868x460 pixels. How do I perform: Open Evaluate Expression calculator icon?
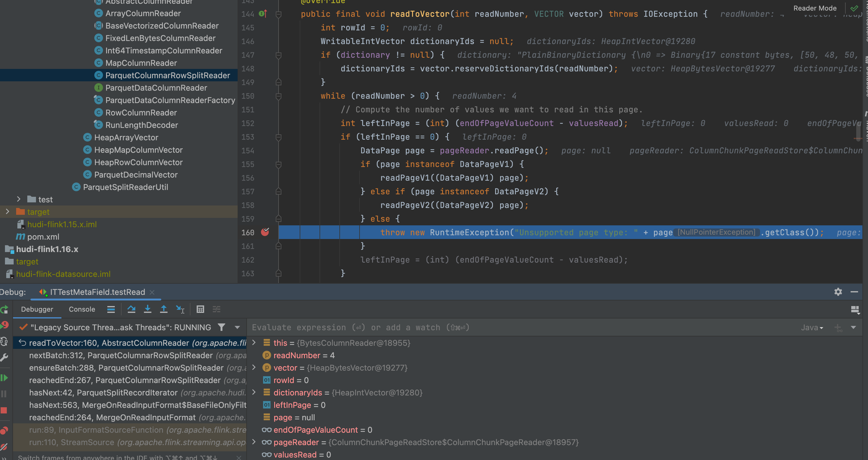200,309
